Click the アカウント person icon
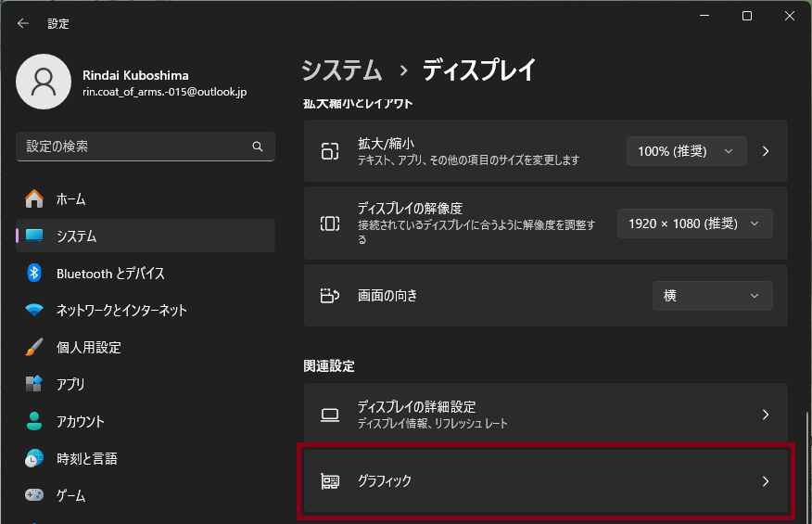812x524 pixels. coord(34,421)
